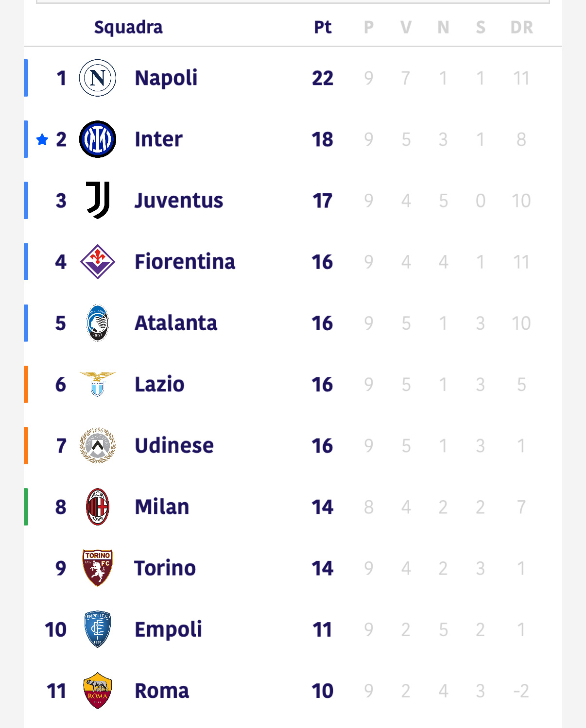This screenshot has width=586, height=728.
Task: Open the Napoli team name link
Action: [x=166, y=78]
